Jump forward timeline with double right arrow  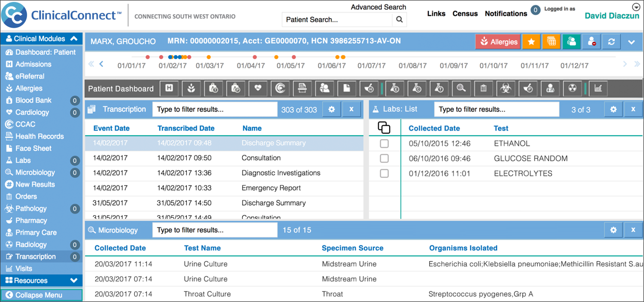point(637,64)
